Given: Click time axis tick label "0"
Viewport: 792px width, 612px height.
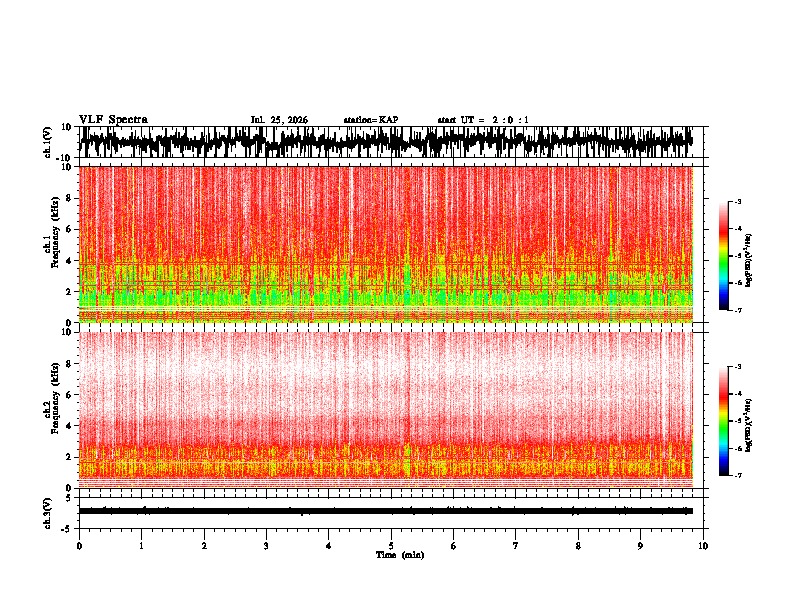Looking at the screenshot, I should [79, 546].
